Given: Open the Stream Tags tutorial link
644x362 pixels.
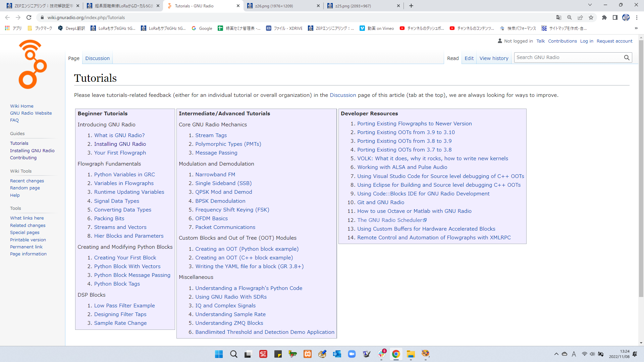Looking at the screenshot, I should [211, 135].
